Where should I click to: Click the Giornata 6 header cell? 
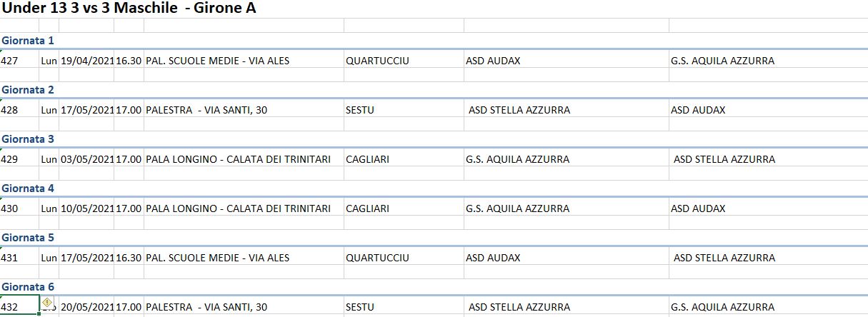(27, 287)
